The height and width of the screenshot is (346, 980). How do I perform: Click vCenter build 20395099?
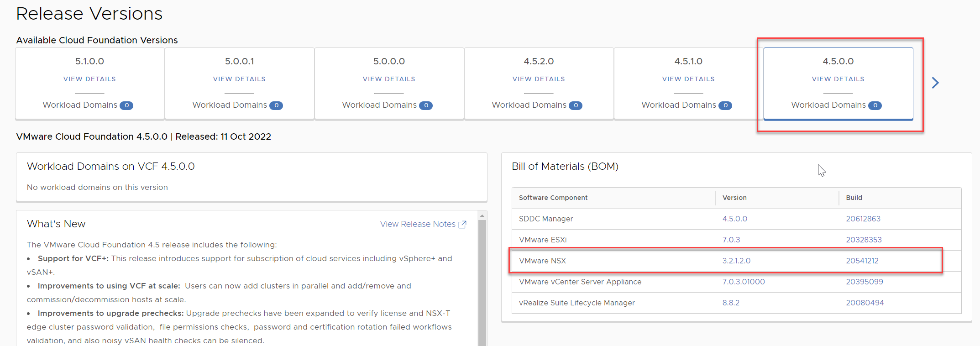coord(865,282)
